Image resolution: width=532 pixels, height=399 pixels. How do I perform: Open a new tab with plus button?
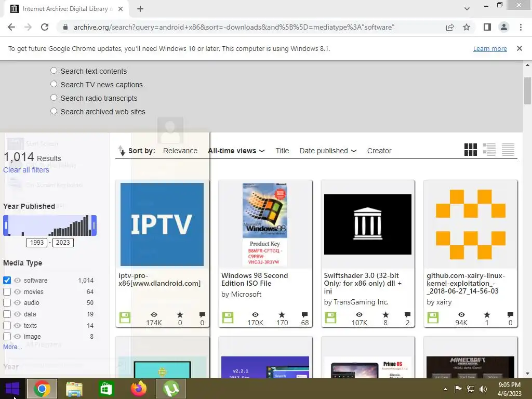[x=140, y=9]
